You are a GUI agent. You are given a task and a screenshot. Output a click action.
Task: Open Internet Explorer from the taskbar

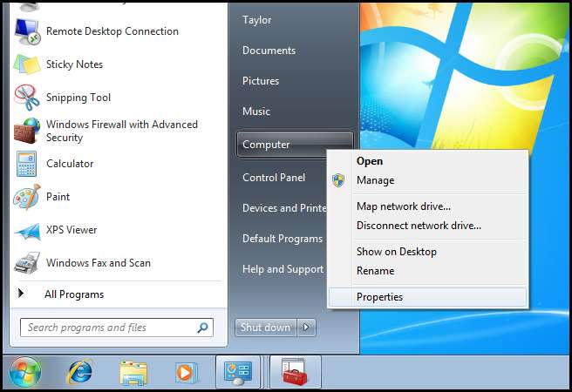click(80, 372)
